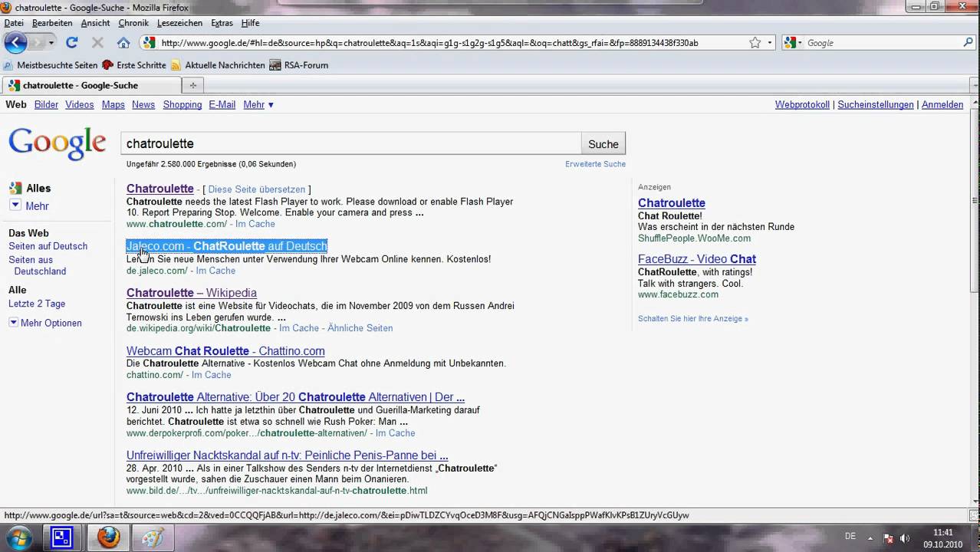
Task: Switch to Shopping search
Action: tap(183, 104)
